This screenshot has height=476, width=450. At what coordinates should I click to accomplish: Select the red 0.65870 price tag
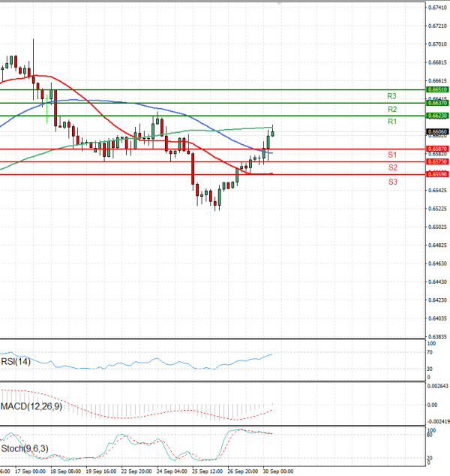[x=437, y=149]
